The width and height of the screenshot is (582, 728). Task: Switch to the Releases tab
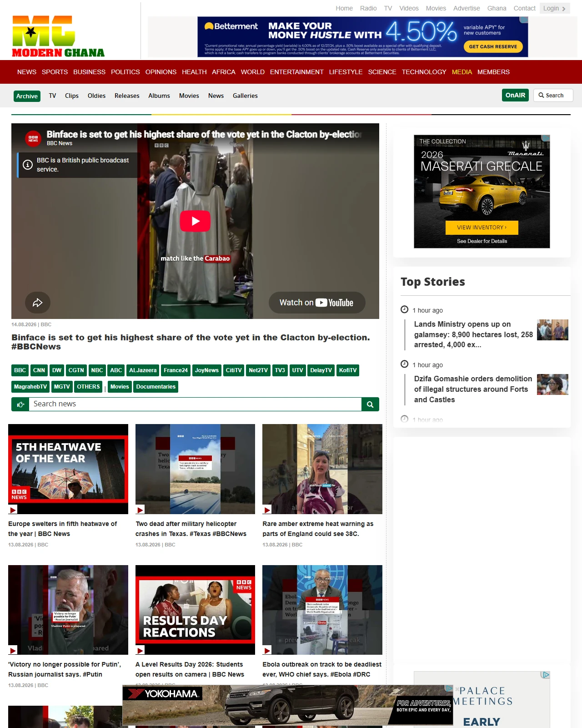[x=127, y=96]
